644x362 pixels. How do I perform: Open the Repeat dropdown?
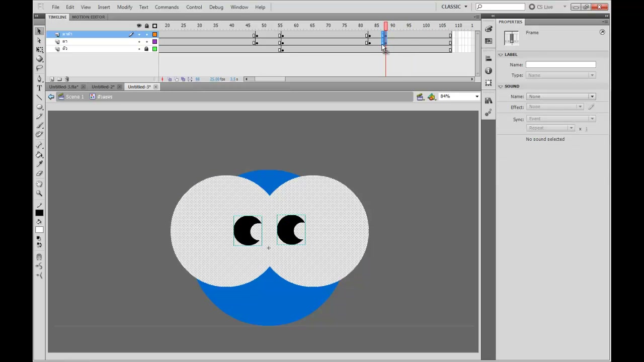[x=550, y=128]
